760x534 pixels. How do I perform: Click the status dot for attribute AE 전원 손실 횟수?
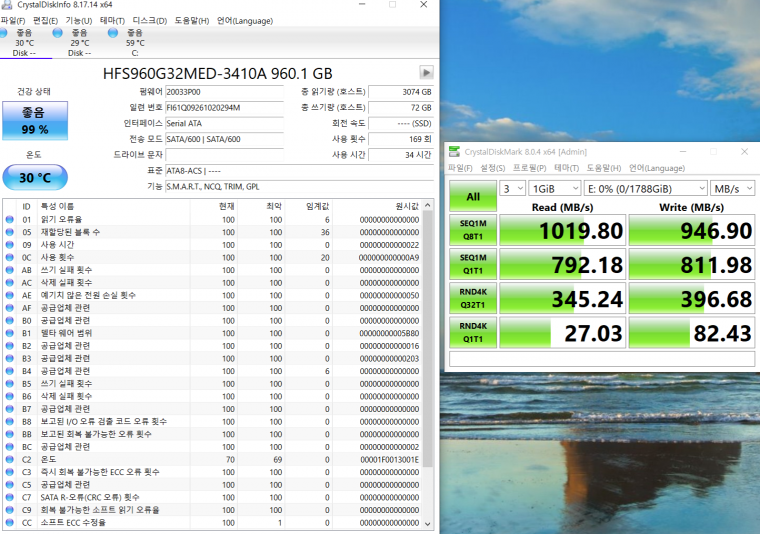click(x=10, y=295)
